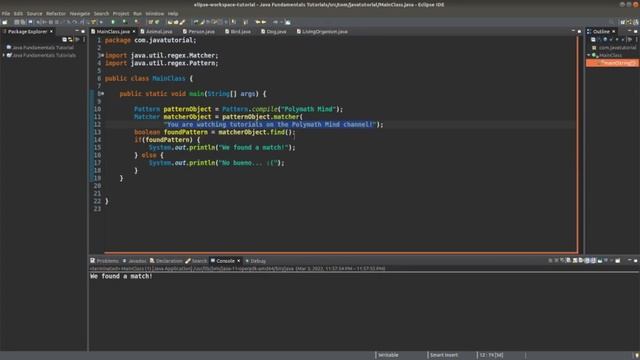
Task: Switch to the Bird.java tab
Action: point(240,31)
